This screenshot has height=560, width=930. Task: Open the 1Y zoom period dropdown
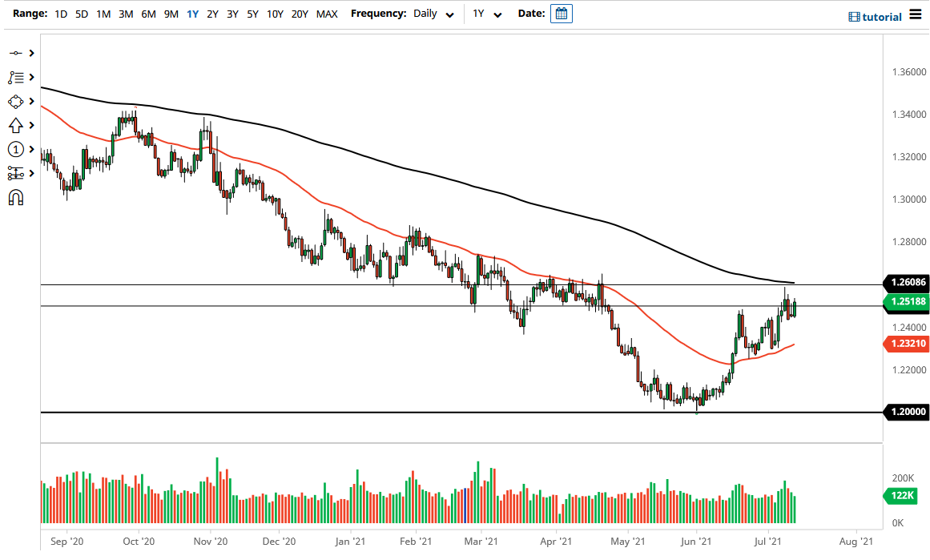tap(486, 14)
